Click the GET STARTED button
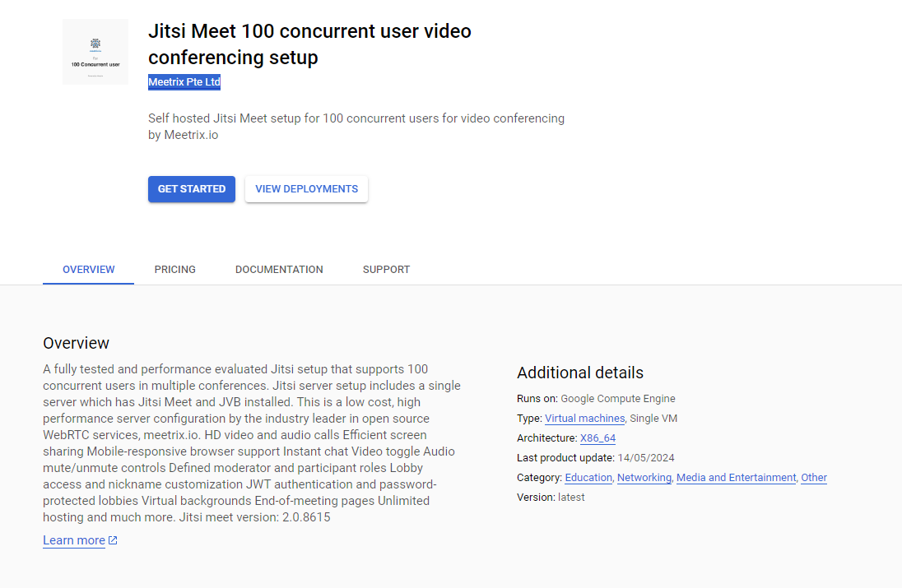The image size is (902, 588). tap(191, 188)
